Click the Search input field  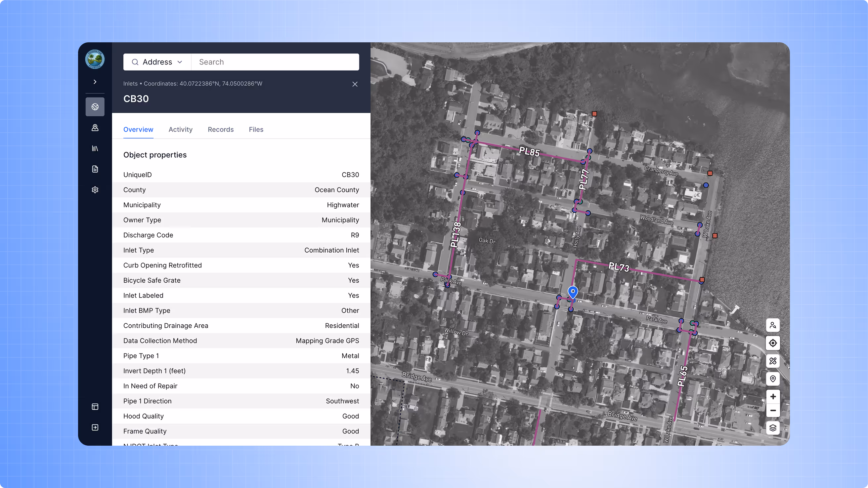[275, 62]
